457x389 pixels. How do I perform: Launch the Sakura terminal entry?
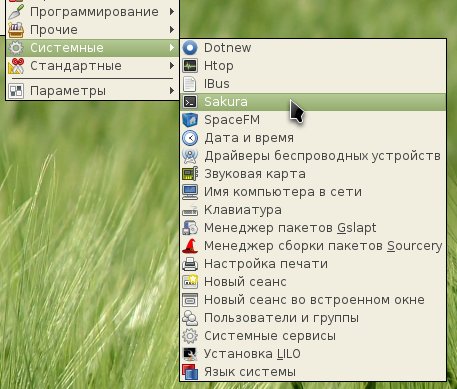coord(313,102)
